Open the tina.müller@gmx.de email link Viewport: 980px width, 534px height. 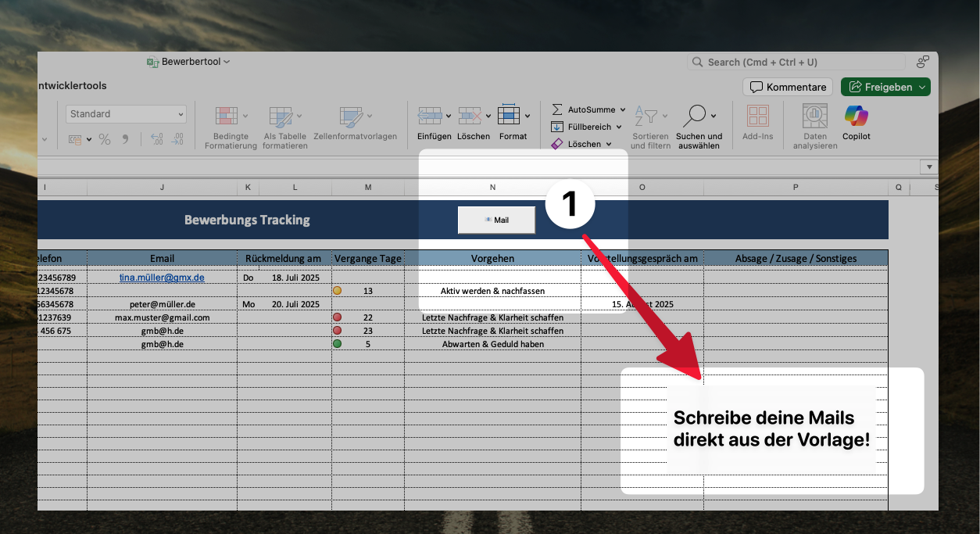162,278
